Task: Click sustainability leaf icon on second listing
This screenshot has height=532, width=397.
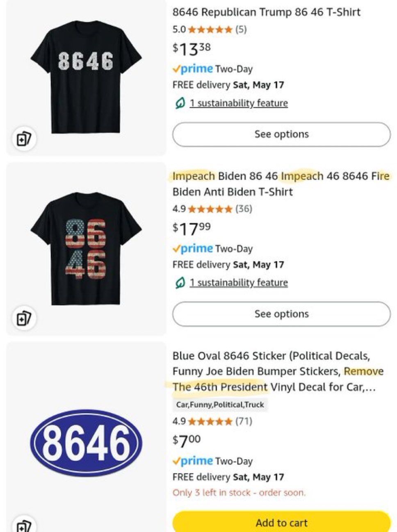Action: (180, 283)
